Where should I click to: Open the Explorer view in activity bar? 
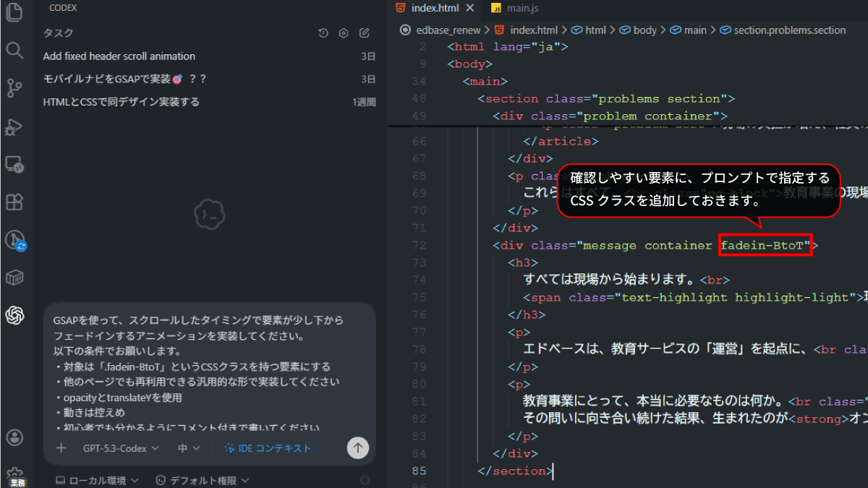pos(14,12)
